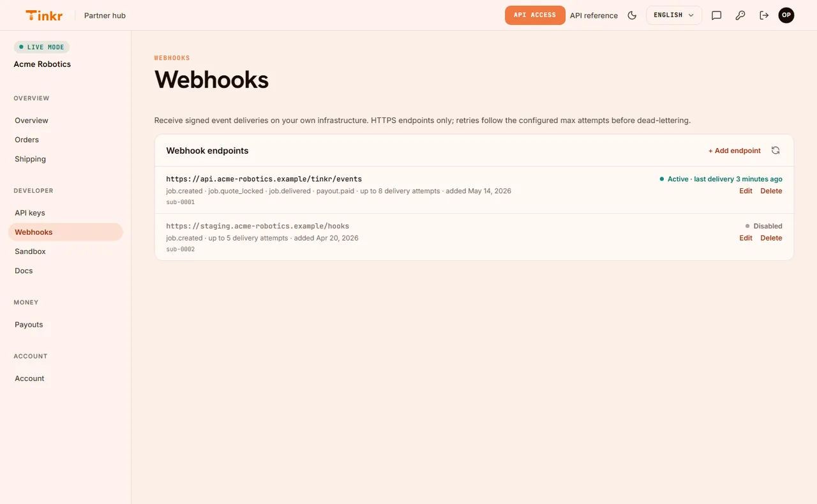Click the Webhook endpoints panel title
The height and width of the screenshot is (504, 817).
(207, 151)
